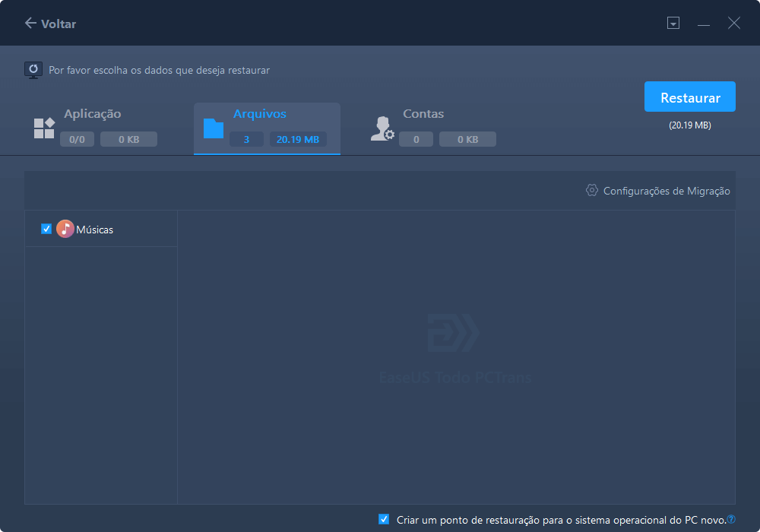
Task: Close the PCTrans window
Action: [x=734, y=23]
